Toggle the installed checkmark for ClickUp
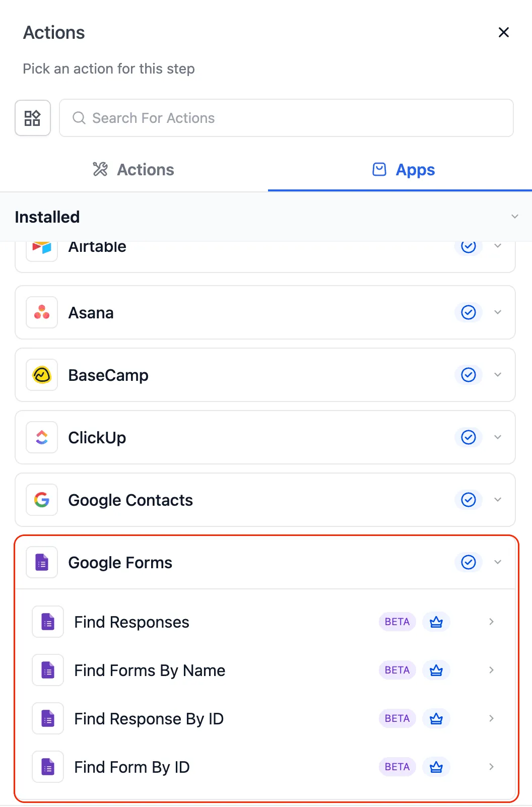 468,437
